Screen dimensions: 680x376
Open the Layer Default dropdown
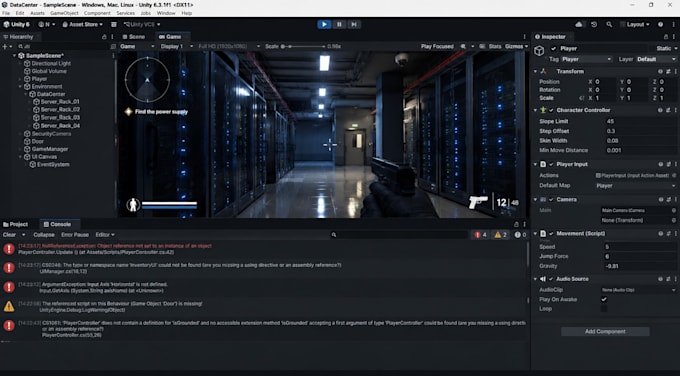(x=657, y=59)
